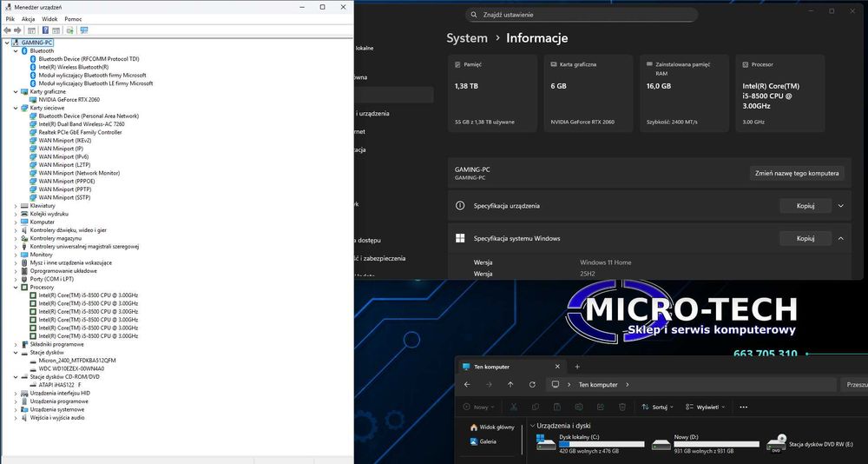
Task: Go up one folder level in Explorer
Action: [510, 384]
